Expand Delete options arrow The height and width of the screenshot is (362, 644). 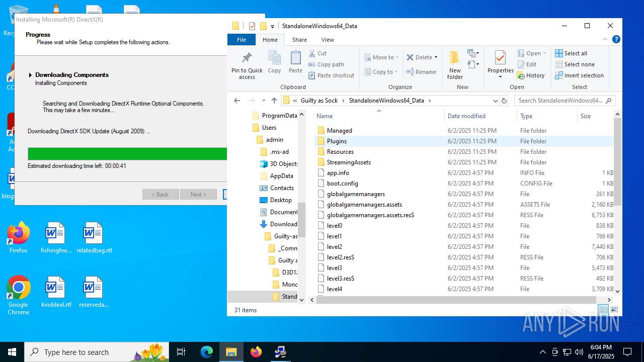[436, 57]
